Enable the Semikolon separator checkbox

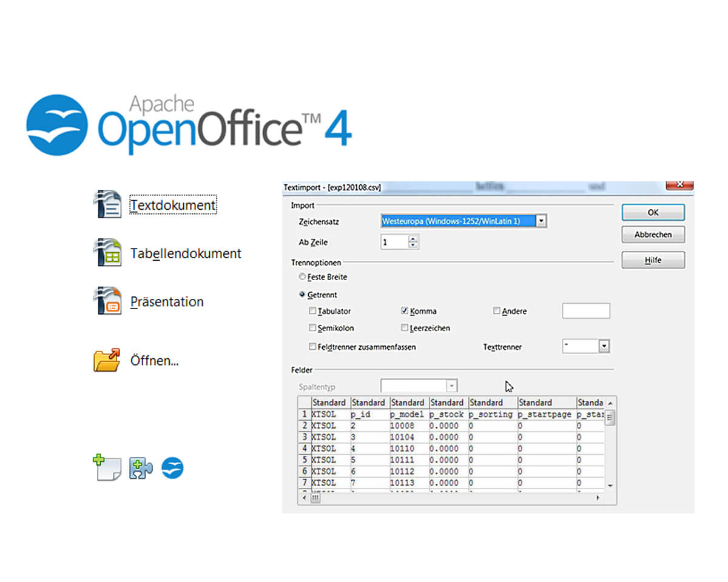312,328
